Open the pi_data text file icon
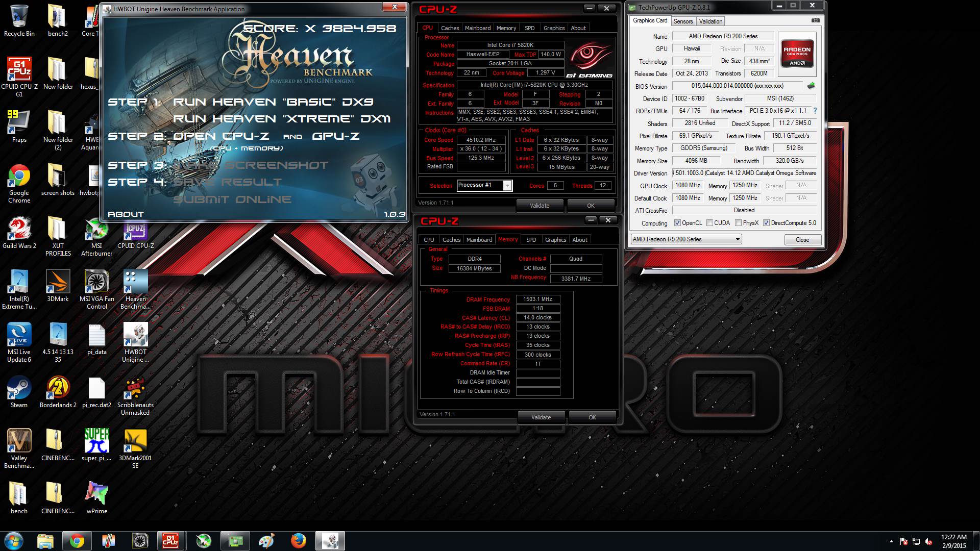Screen dimensions: 980x551 96,339
